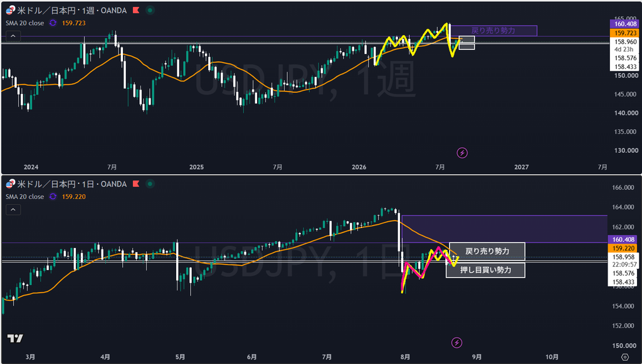The width and height of the screenshot is (642, 364).
Task: Collapse the weekly chart indicator legend
Action: pyautogui.click(x=13, y=36)
